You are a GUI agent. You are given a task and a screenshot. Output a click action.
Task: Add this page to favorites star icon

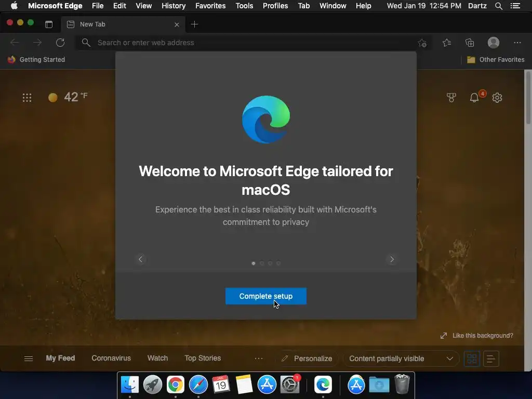pyautogui.click(x=422, y=43)
